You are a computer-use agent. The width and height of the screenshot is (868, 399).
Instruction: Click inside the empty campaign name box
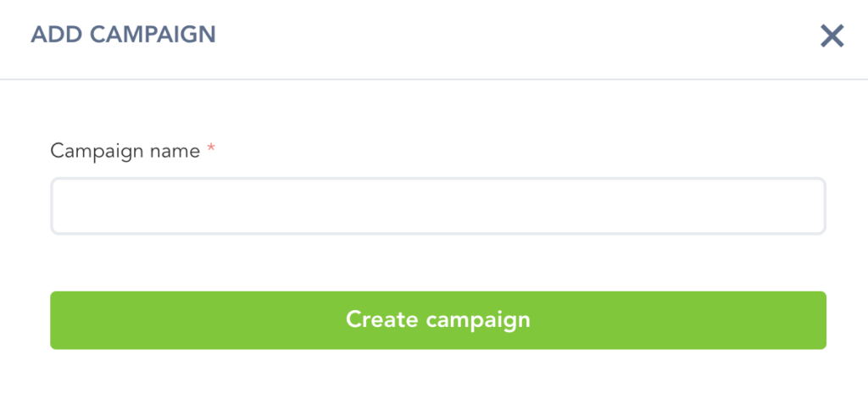click(437, 206)
